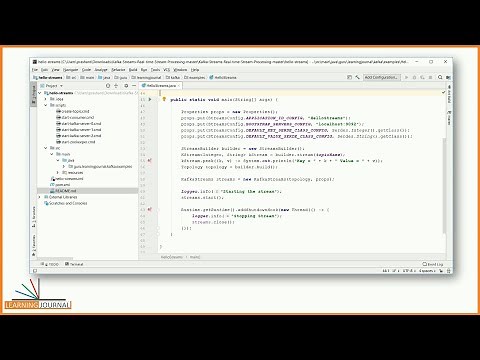Click the yellow intention lightbulb icon

[x=164, y=99]
